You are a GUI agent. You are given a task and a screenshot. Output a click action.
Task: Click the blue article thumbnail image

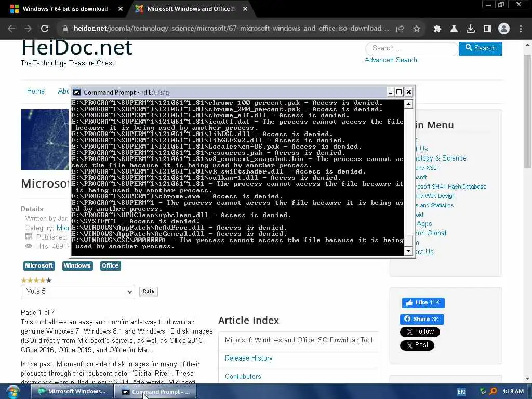(x=45, y=140)
